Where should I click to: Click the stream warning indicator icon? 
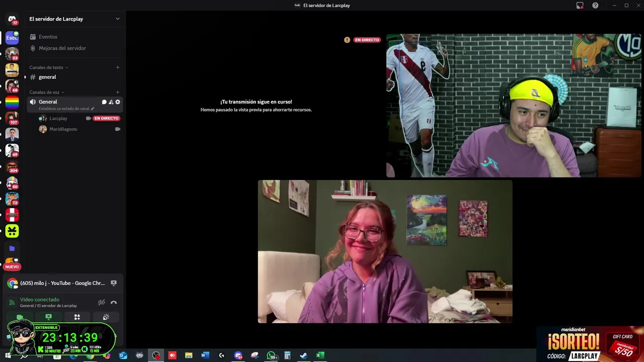pos(347,40)
